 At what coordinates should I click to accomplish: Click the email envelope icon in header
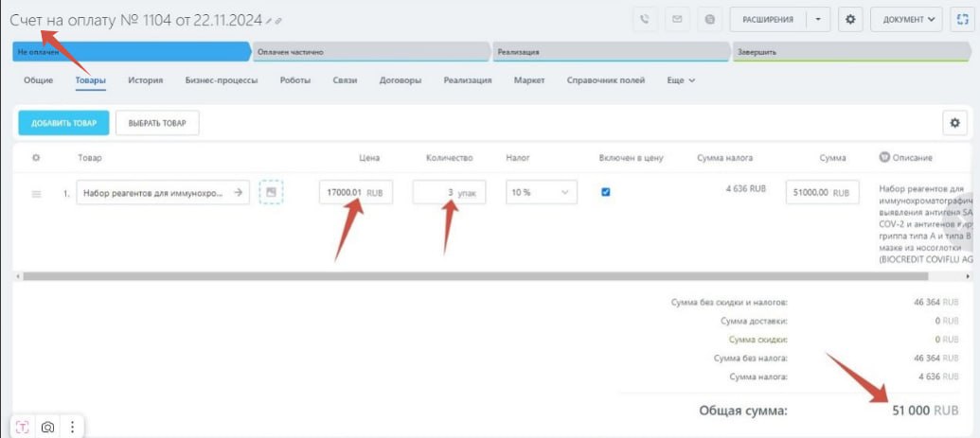677,19
